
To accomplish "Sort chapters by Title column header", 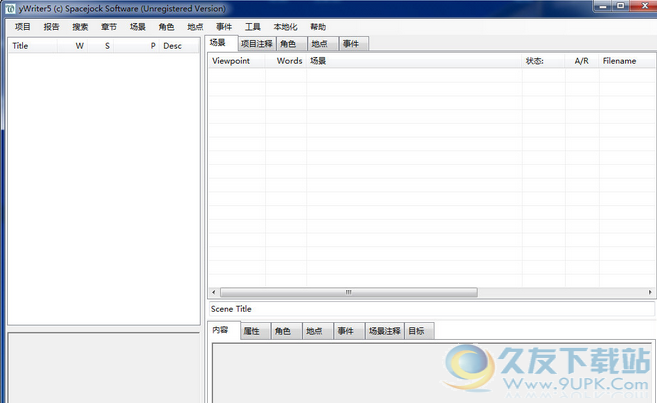I will (33, 46).
